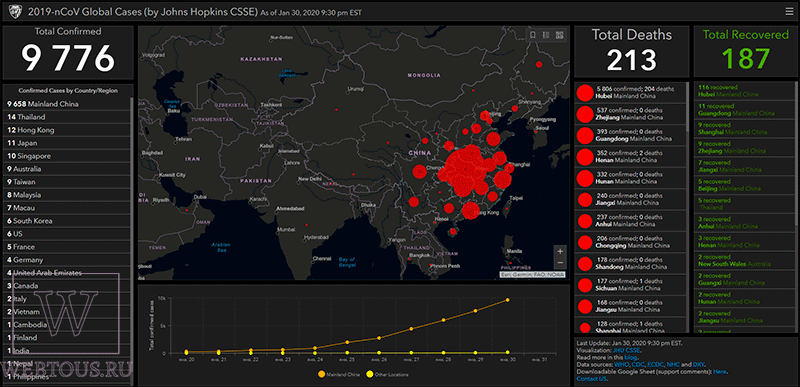Click the large red Hubei circle on map
800x387 pixels.
[463, 167]
